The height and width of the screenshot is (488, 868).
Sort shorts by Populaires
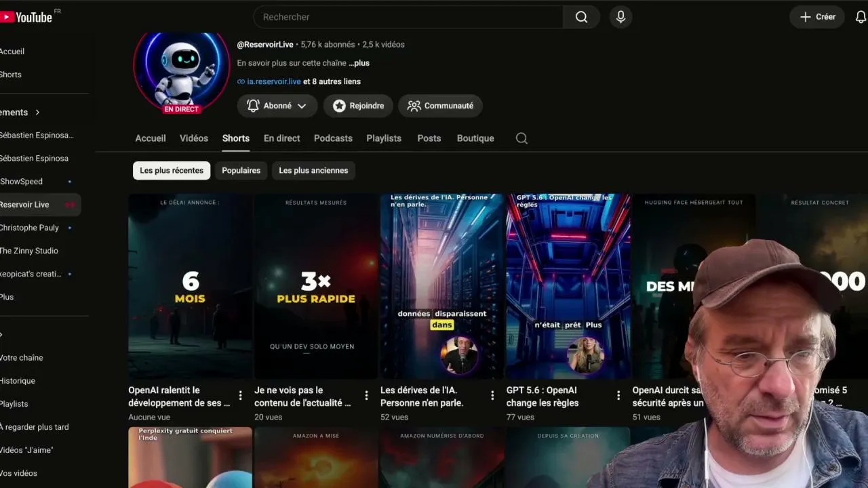click(241, 171)
